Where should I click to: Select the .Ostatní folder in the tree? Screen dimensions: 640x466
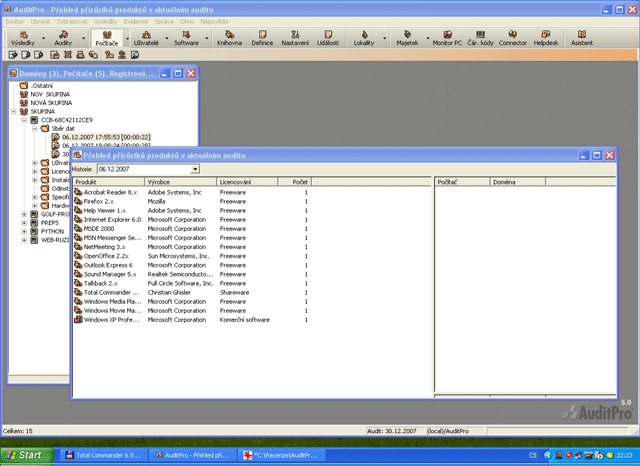coord(42,86)
